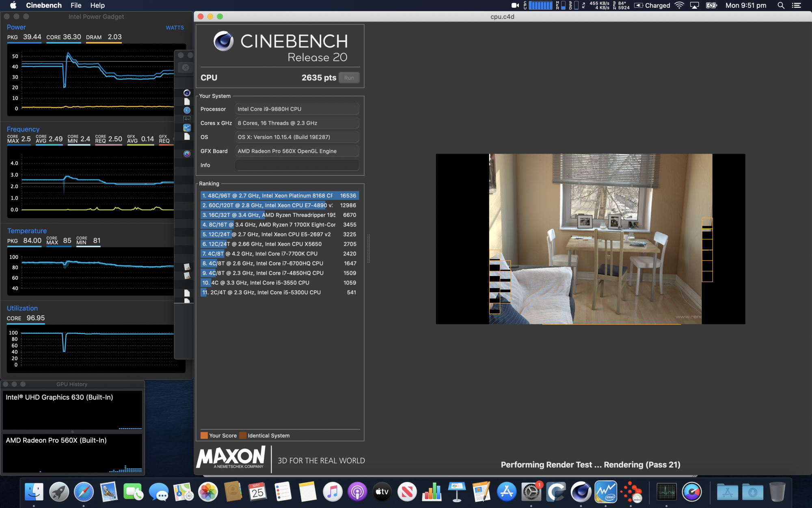Launch Activity Monitor from the dock
The image size is (812, 508).
point(666,492)
